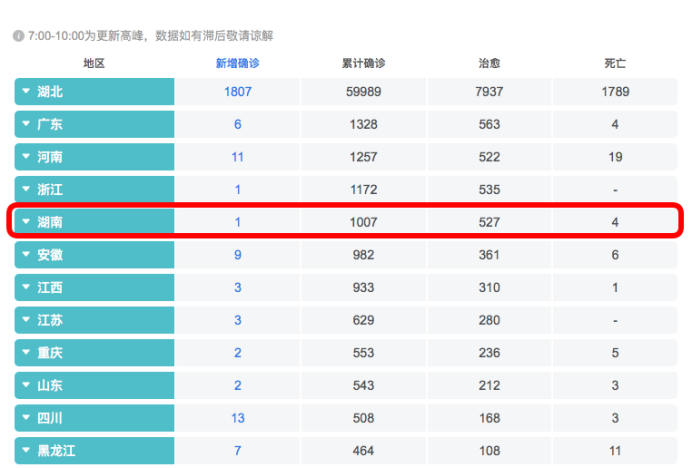Sort by 新增确诊 column header

pos(237,64)
